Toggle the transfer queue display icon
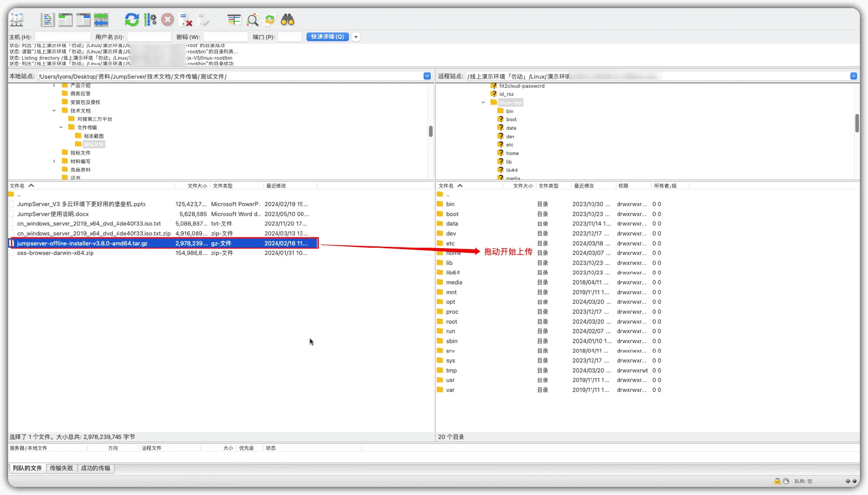Image resolution: width=868 pixels, height=495 pixels. click(101, 20)
